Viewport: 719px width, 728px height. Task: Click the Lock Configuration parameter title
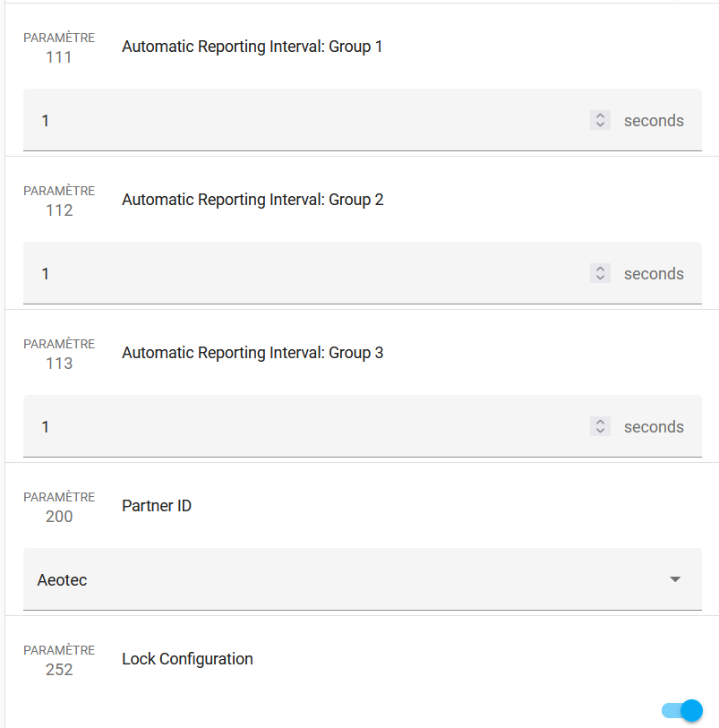tap(187, 659)
